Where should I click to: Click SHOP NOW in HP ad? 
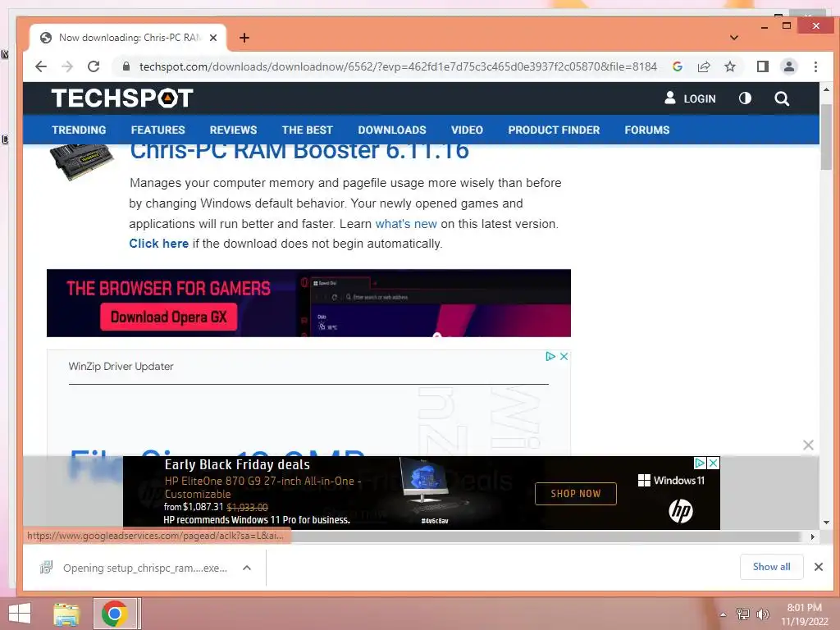pos(576,493)
